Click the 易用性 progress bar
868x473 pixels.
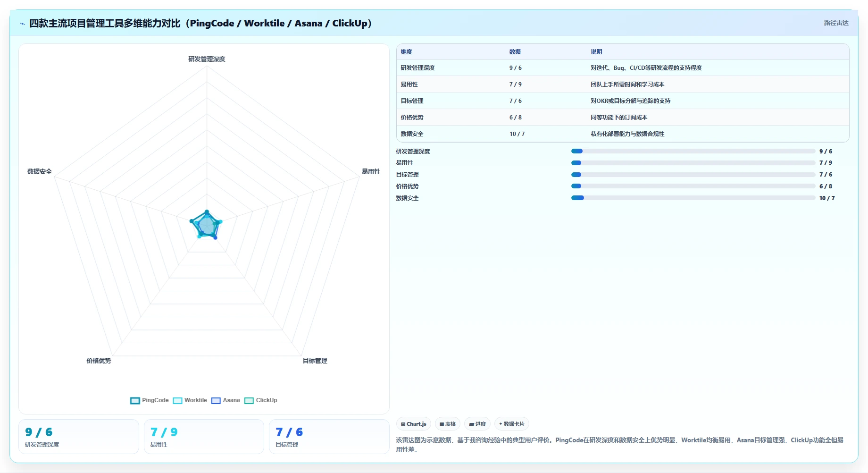[693, 163]
